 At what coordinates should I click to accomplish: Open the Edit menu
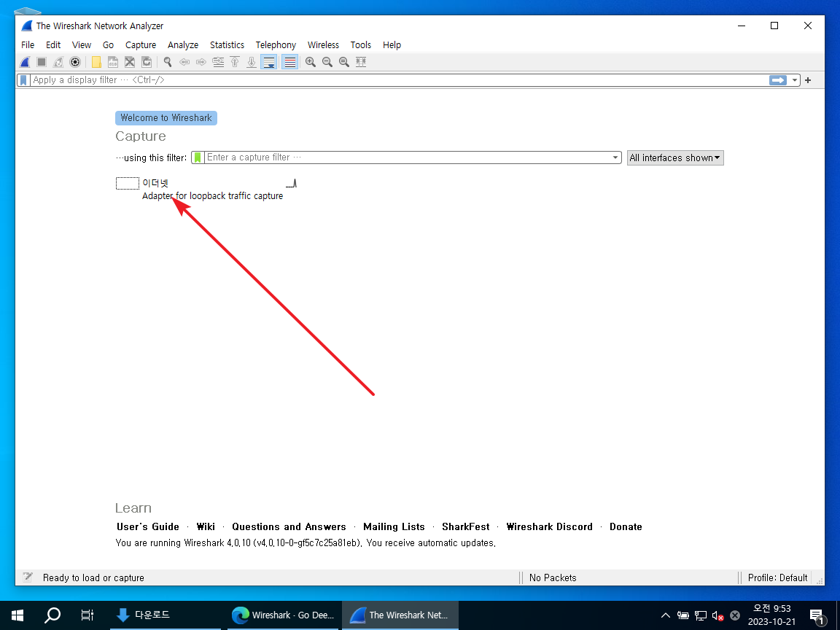coord(53,45)
